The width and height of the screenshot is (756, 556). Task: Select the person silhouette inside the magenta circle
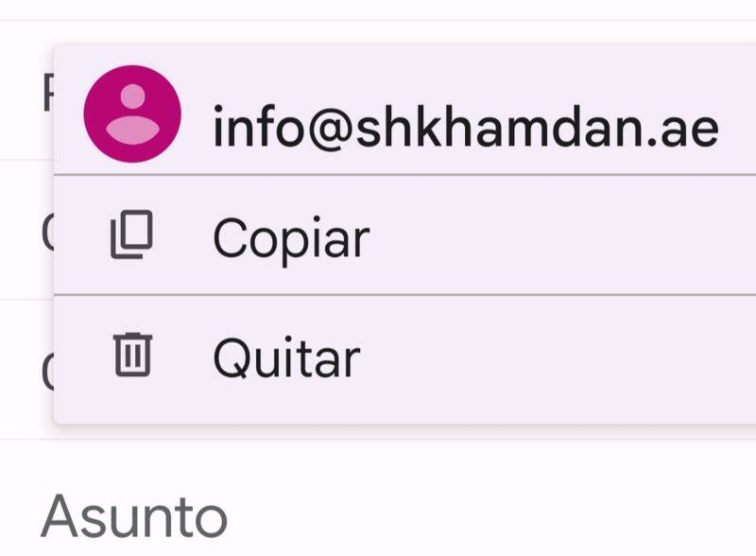pos(132,113)
